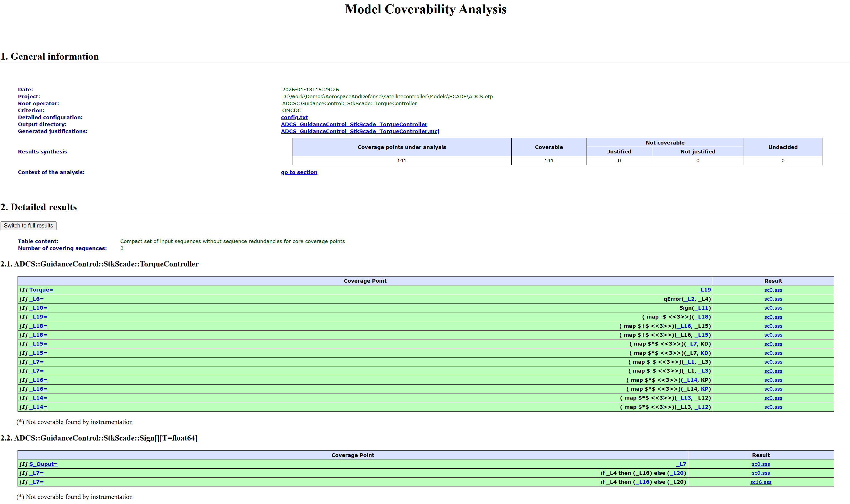
Task: Open the generated justifications .mcj file link
Action: (x=360, y=131)
